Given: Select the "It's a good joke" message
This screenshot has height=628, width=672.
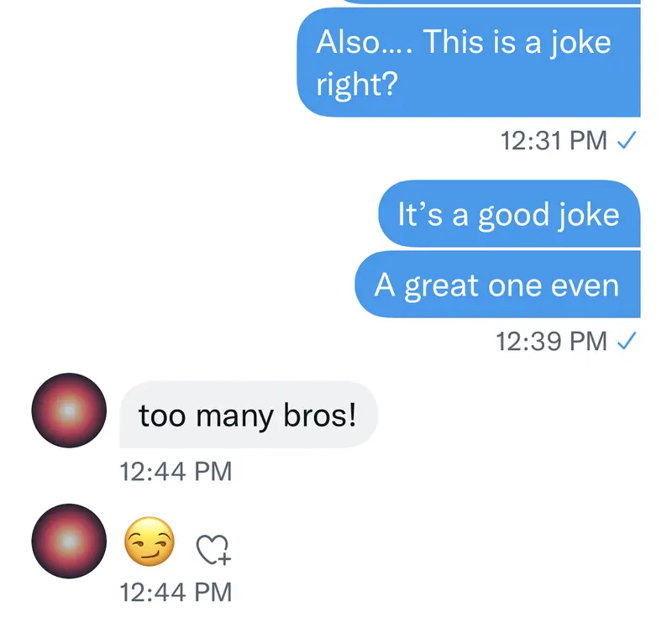Looking at the screenshot, I should coord(508,215).
